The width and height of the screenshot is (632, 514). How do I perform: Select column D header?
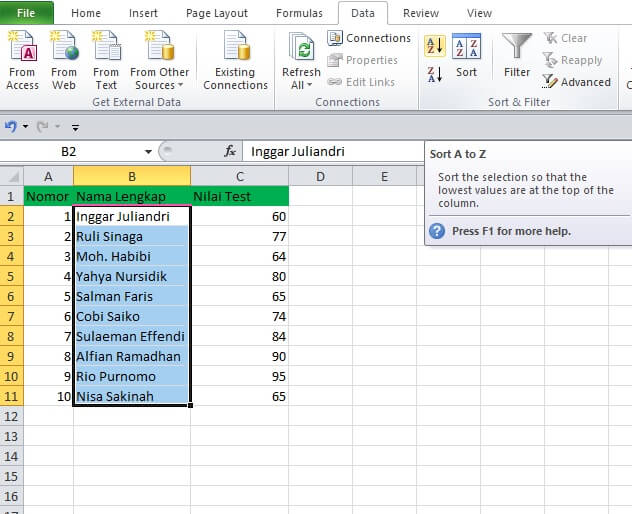pyautogui.click(x=320, y=176)
